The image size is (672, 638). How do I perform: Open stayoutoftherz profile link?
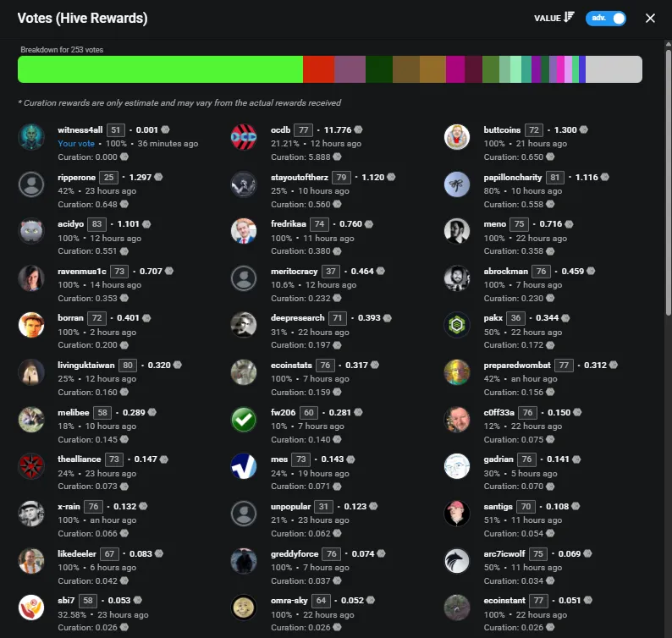(299, 177)
